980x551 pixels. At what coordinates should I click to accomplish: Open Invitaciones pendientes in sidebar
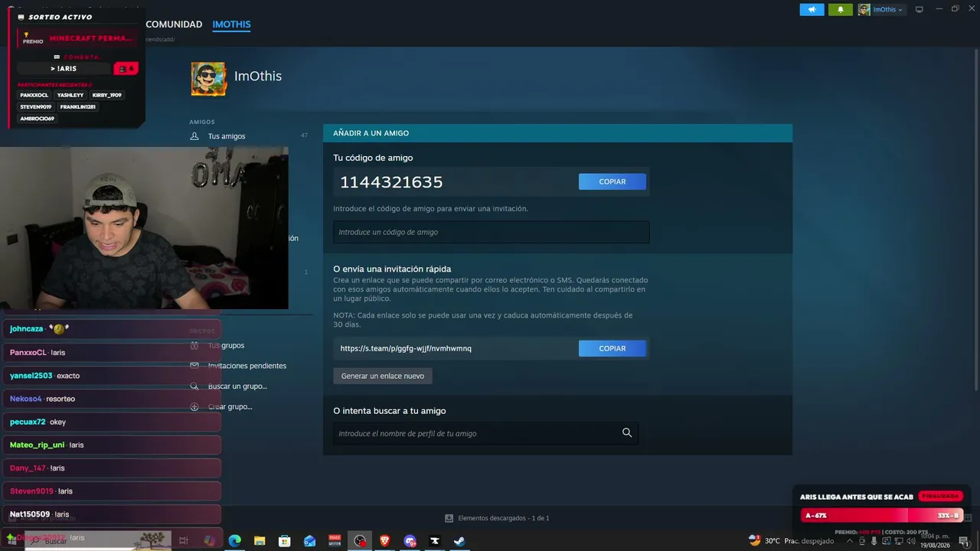pyautogui.click(x=247, y=366)
